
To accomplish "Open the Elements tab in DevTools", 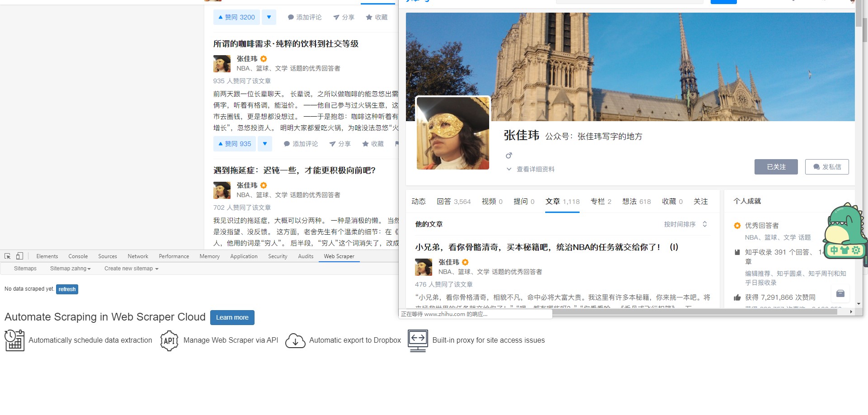I will 47,256.
